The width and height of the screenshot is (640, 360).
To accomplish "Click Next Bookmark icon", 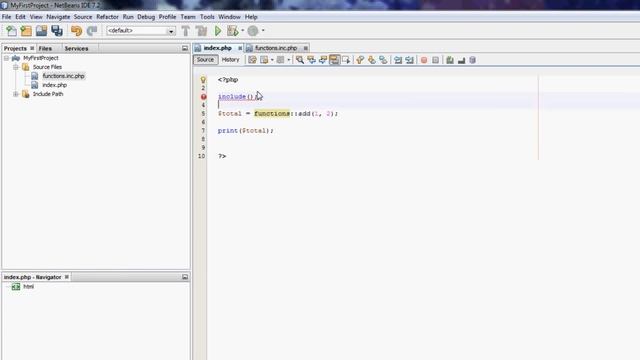I will [x=371, y=60].
